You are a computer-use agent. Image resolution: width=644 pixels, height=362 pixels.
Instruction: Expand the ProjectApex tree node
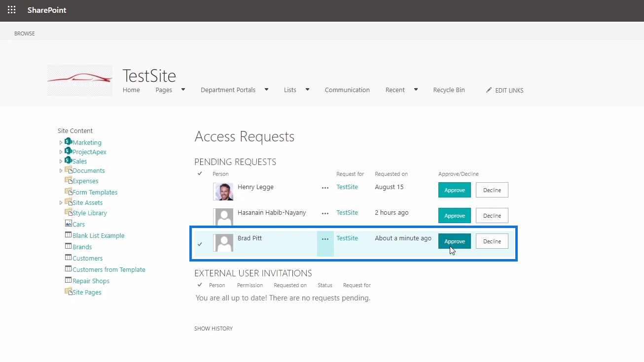pos(61,152)
